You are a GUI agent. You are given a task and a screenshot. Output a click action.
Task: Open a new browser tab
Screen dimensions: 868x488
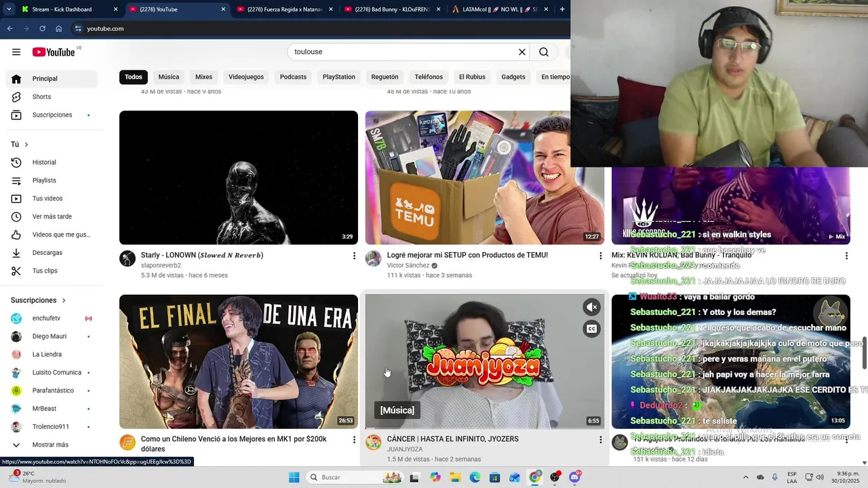tap(562, 9)
